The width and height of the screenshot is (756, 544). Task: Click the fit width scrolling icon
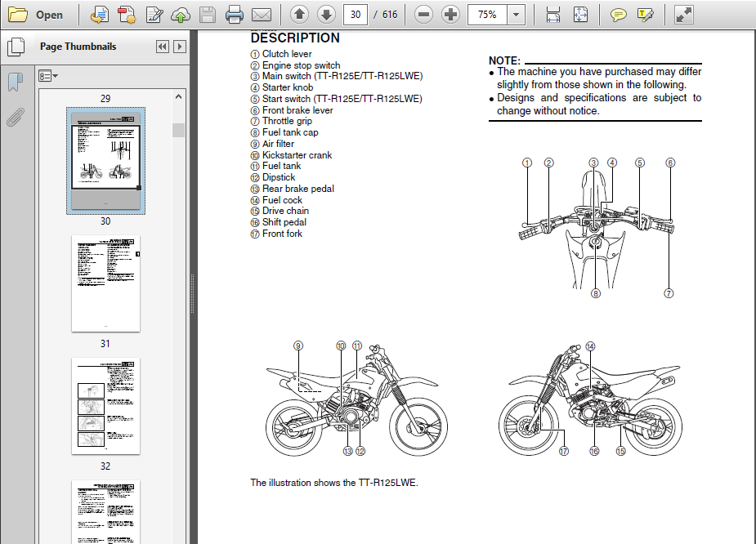(553, 15)
